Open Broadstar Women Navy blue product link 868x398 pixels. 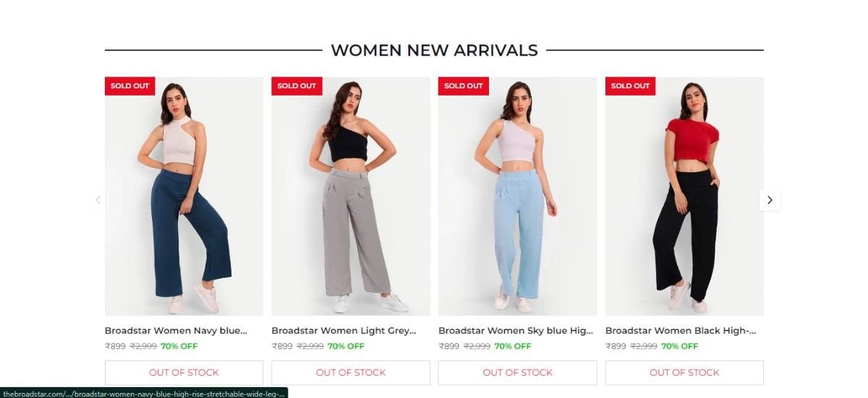pos(176,331)
